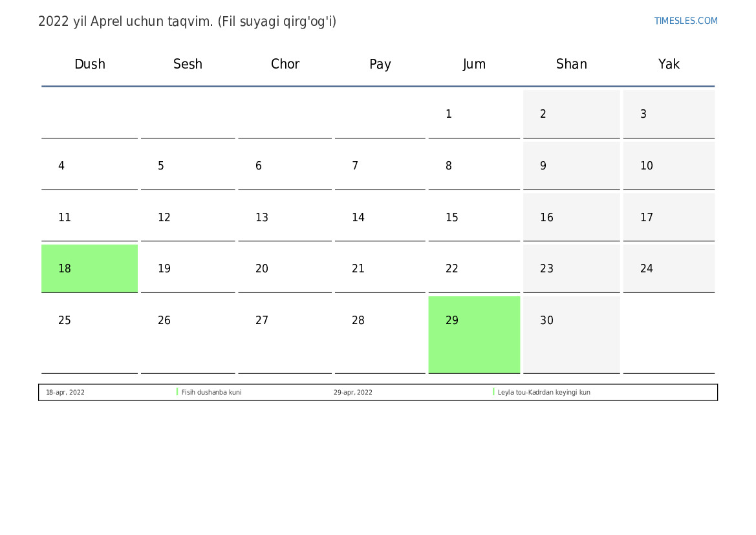Select Sunday April 24 cell
This screenshot has height=535, width=756.
[x=669, y=268]
